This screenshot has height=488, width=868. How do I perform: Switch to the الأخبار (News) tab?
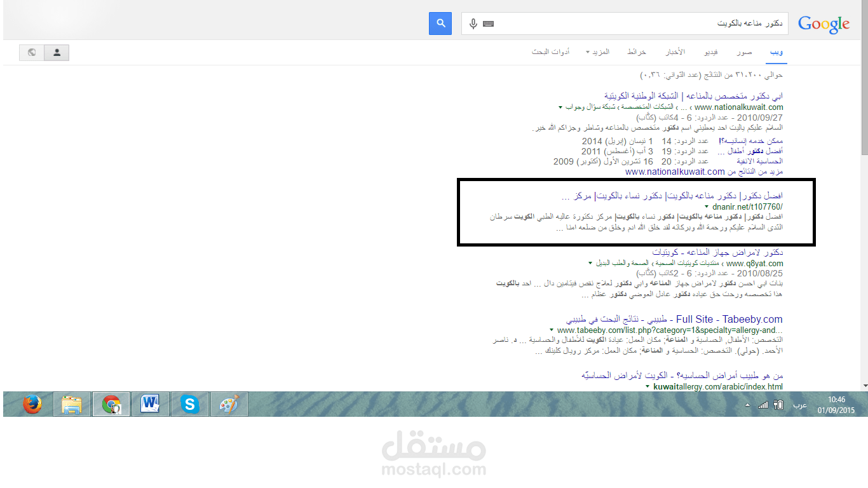675,51
